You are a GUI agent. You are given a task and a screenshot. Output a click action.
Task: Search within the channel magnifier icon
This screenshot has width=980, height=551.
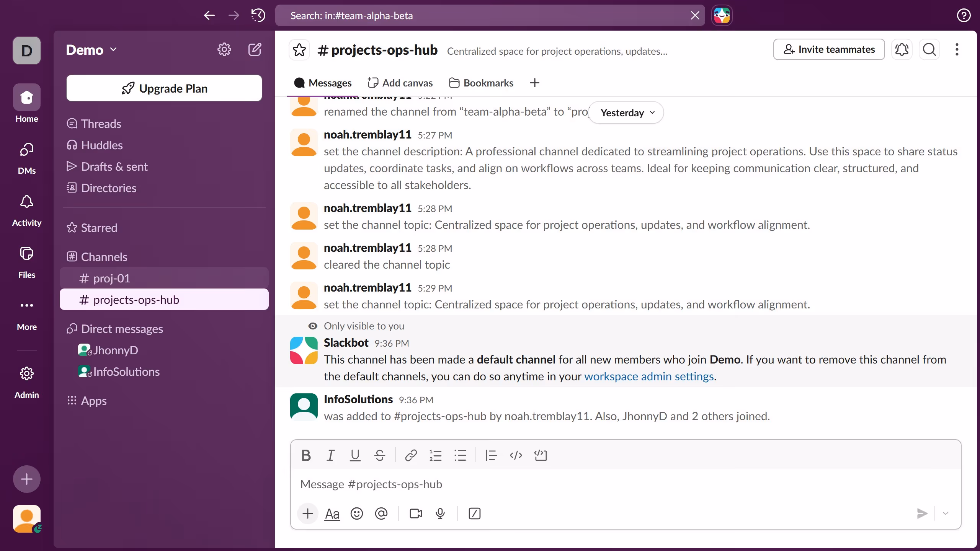(929, 49)
